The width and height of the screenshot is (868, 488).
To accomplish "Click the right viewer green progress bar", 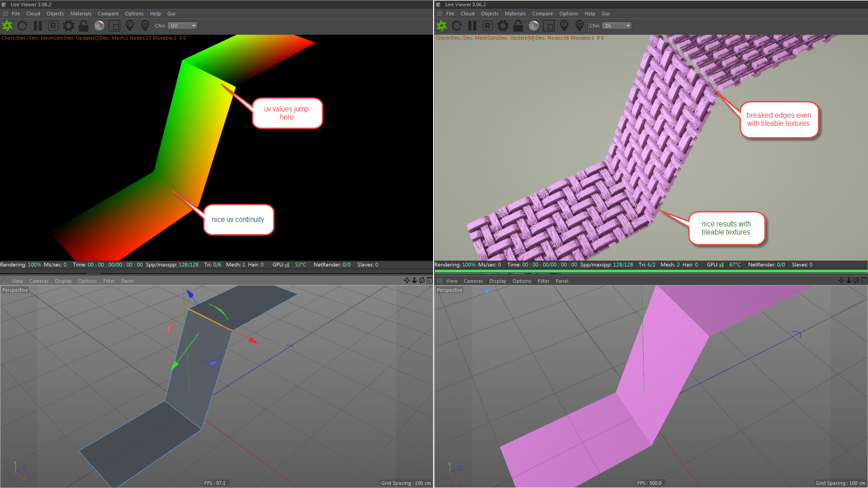I will (651, 271).
